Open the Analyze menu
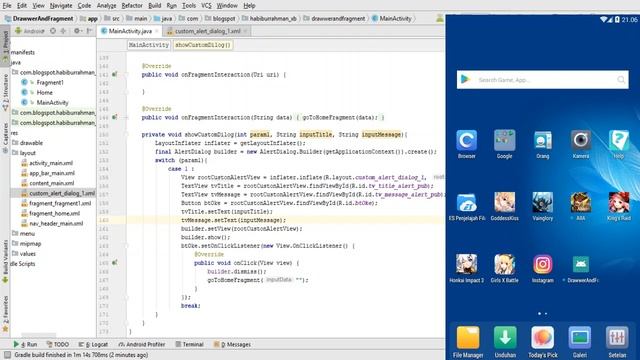 pyautogui.click(x=107, y=6)
